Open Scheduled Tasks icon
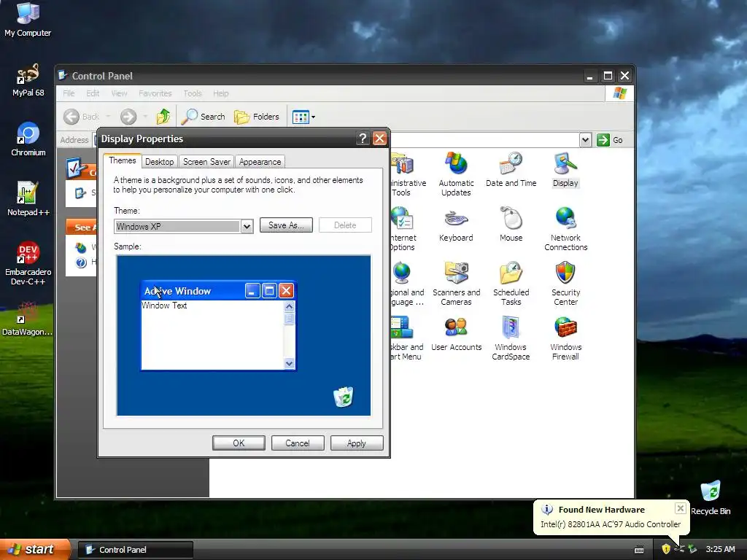Viewport: 747px width, 560px height. (511, 284)
